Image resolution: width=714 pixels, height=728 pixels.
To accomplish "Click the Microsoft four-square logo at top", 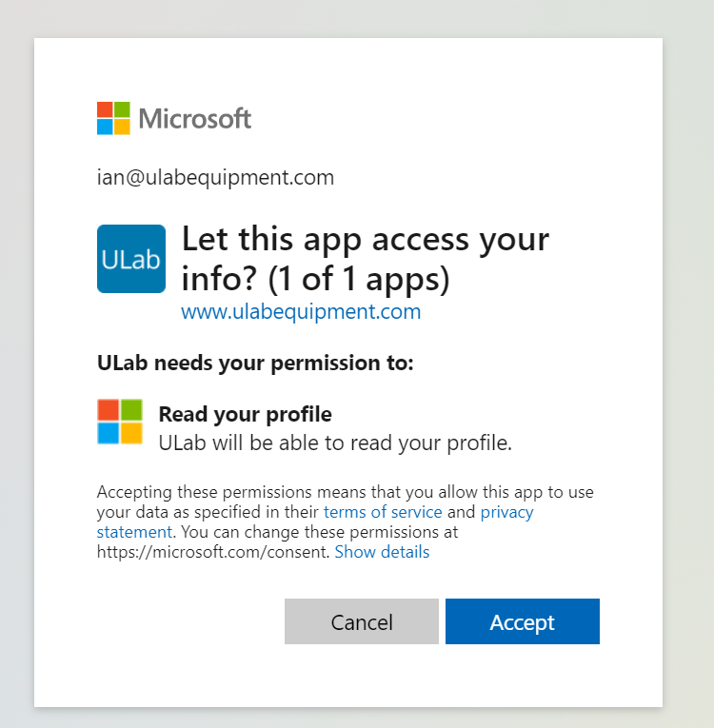I will tap(114, 118).
